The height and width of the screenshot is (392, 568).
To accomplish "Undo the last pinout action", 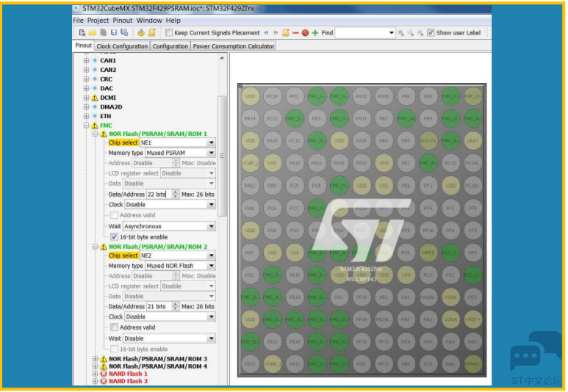I will [266, 33].
